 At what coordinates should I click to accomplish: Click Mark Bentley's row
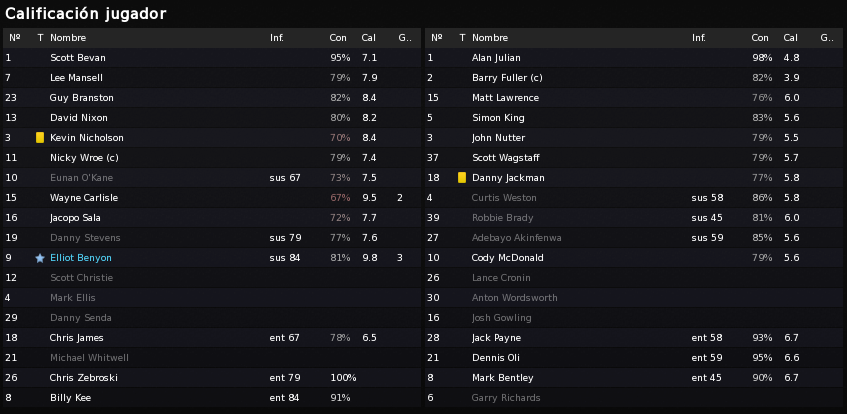click(x=634, y=378)
